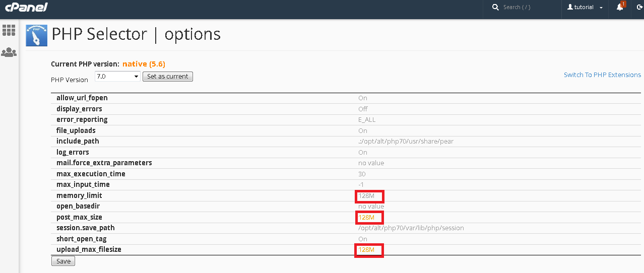This screenshot has width=644, height=273.
Task: Change the allow_url_fopen On value
Action: point(363,98)
